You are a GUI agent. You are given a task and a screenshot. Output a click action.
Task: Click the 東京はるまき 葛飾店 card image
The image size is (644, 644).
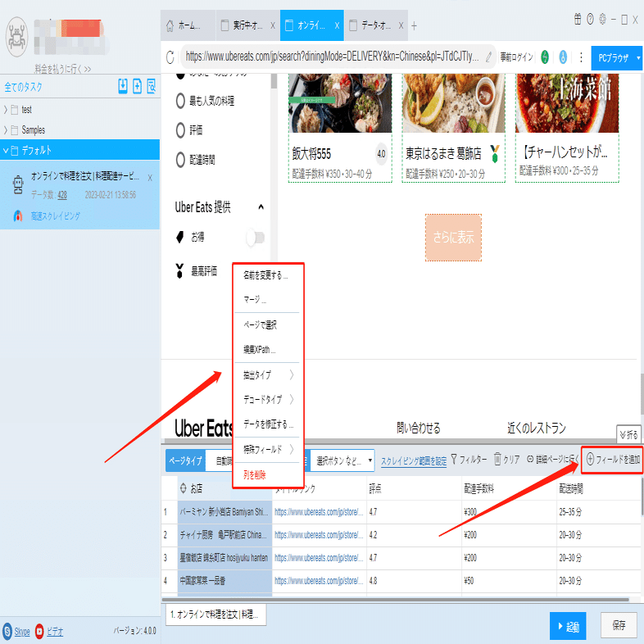(453, 103)
